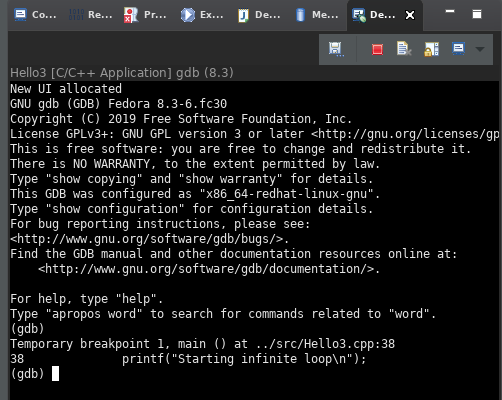502x400 pixels.
Task: Switch to the Co... console tab
Action: pos(36,15)
